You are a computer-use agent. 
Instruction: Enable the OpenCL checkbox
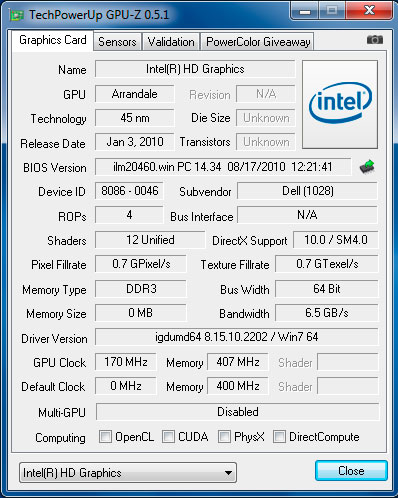coord(105,436)
